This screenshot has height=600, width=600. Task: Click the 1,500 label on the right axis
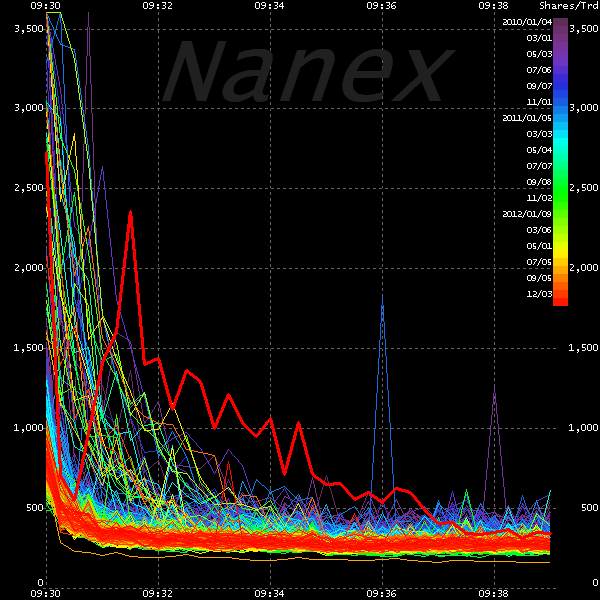click(x=583, y=347)
